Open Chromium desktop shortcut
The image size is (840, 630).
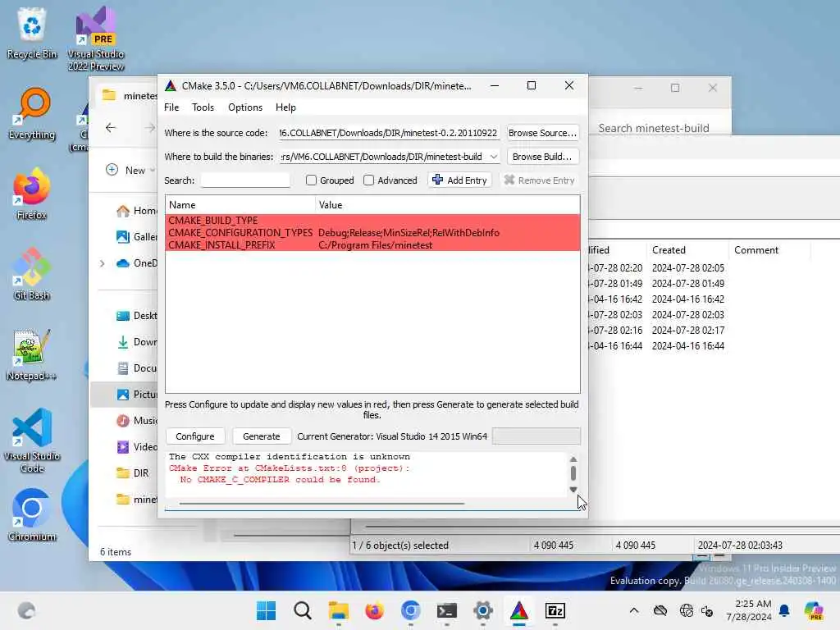(x=32, y=515)
